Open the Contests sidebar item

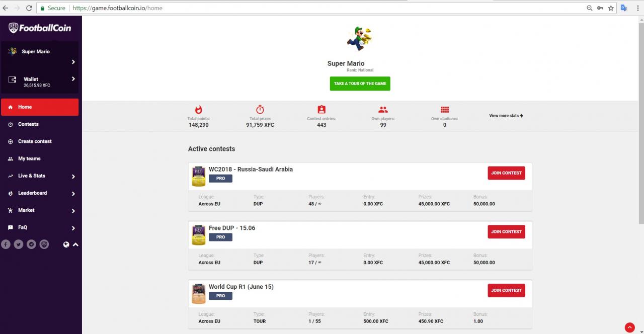tap(28, 124)
